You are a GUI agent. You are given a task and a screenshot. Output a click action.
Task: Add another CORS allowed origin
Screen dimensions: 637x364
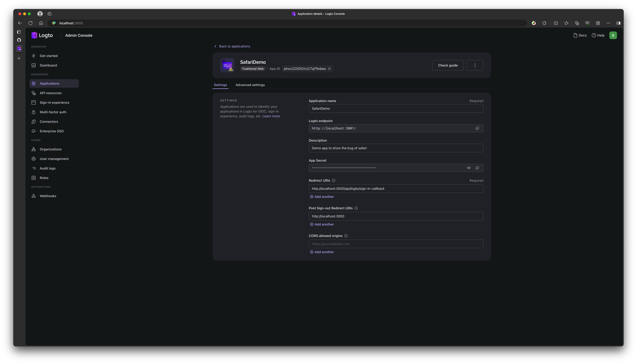pyautogui.click(x=322, y=252)
